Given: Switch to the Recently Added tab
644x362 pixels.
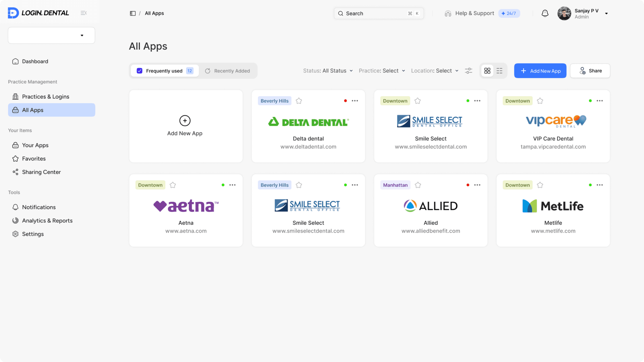Looking at the screenshot, I should 227,70.
